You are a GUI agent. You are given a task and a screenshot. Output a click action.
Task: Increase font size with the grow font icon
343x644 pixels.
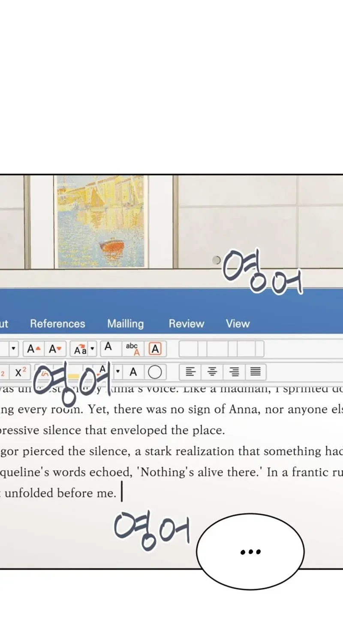[x=34, y=349]
